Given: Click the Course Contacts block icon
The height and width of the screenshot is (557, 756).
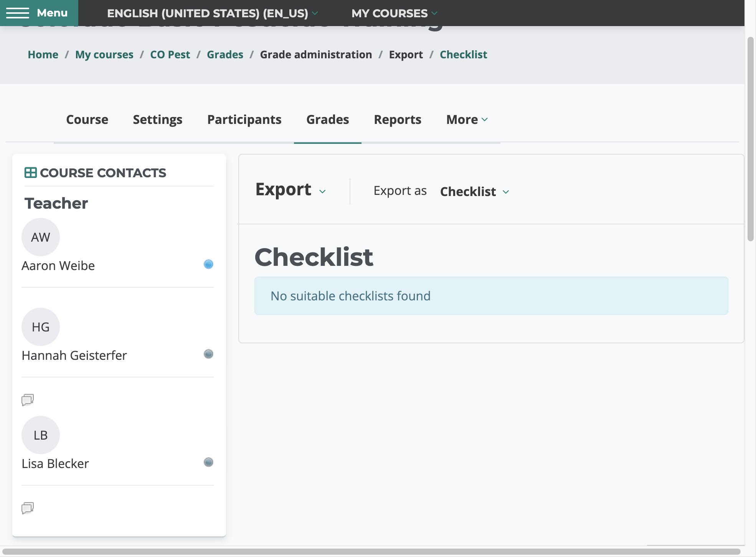Looking at the screenshot, I should [31, 173].
